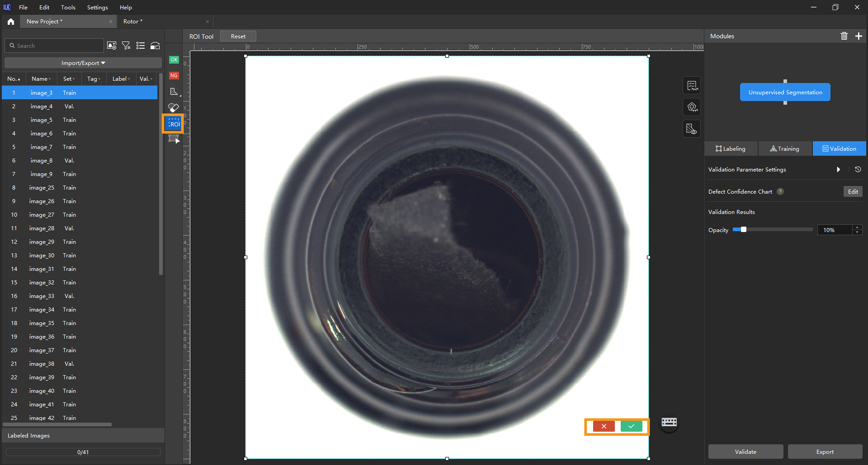
Task: Click the keyboard shortcuts icon
Action: [x=669, y=422]
